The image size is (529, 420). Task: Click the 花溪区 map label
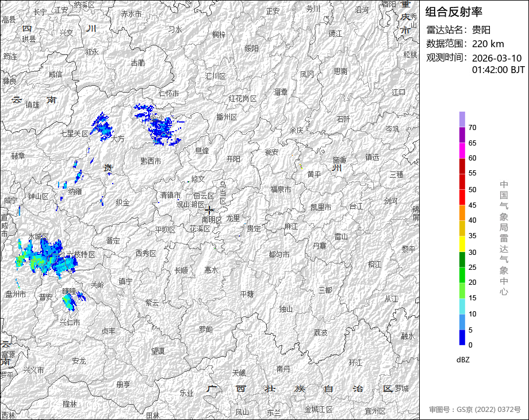pyautogui.click(x=200, y=228)
